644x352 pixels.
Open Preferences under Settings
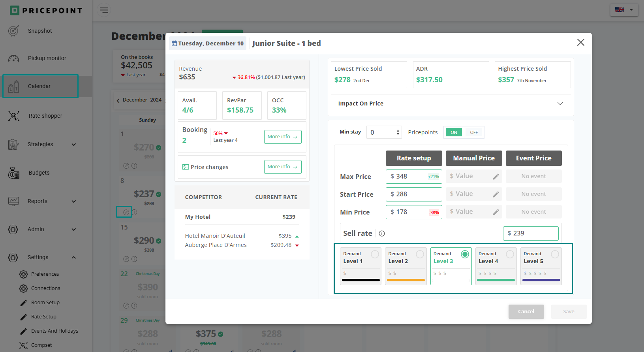click(x=45, y=274)
